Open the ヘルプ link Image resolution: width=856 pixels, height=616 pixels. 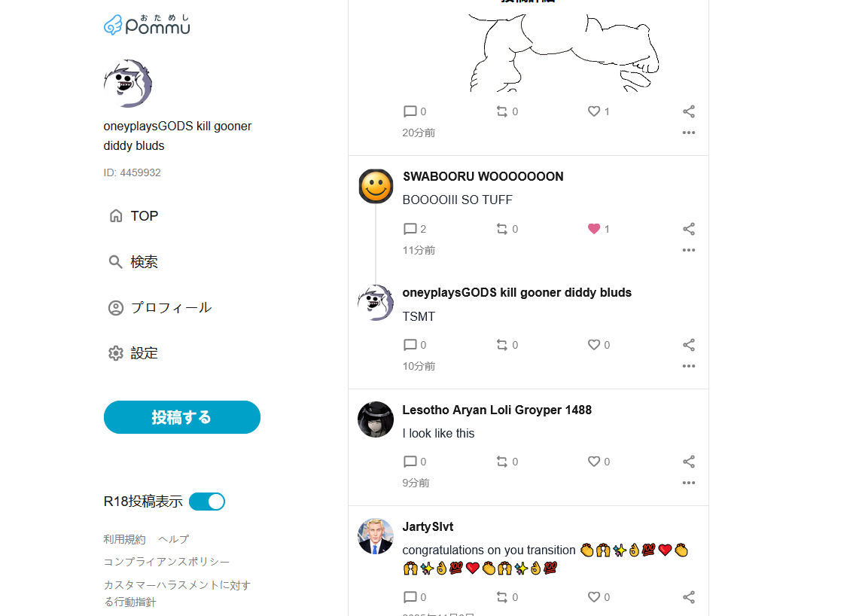click(174, 539)
